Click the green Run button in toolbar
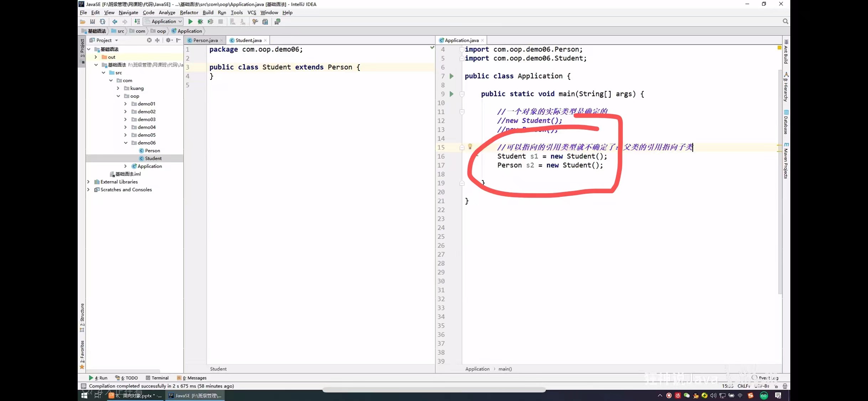Image resolution: width=868 pixels, height=401 pixels. (190, 22)
